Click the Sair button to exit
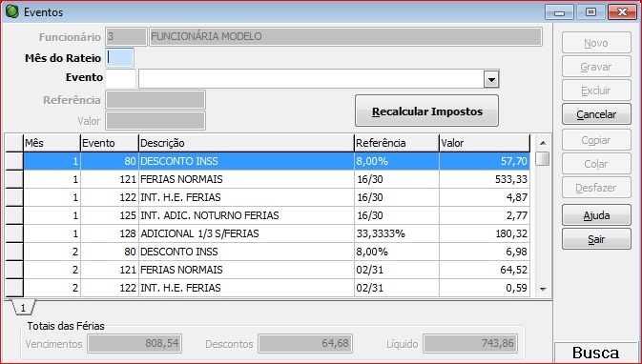The height and width of the screenshot is (364, 642). coord(596,239)
